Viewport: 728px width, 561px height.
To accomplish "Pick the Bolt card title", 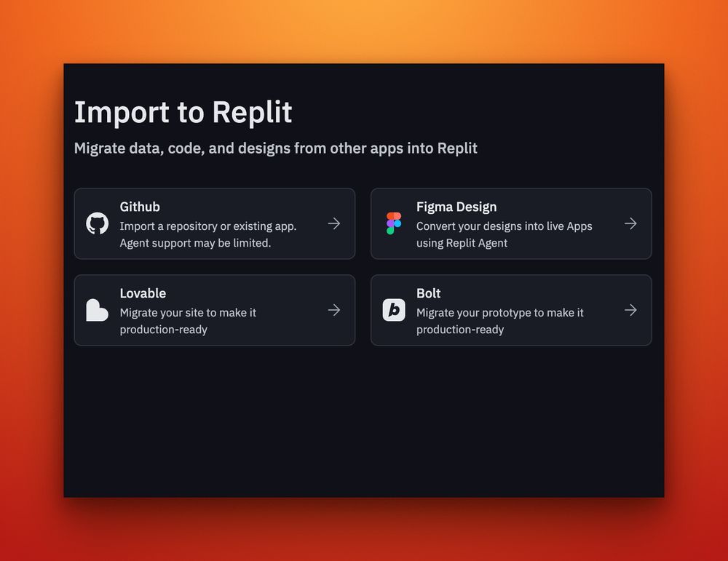I will pyautogui.click(x=429, y=293).
